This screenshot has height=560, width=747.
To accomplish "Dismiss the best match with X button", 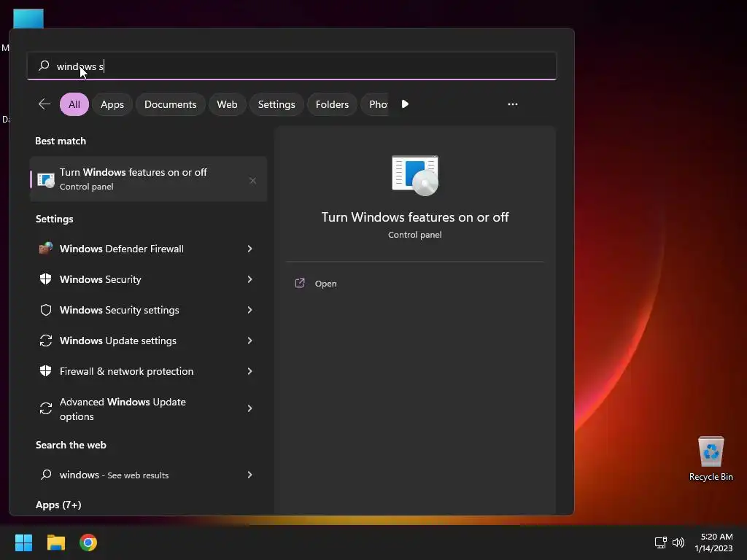I will tap(253, 181).
